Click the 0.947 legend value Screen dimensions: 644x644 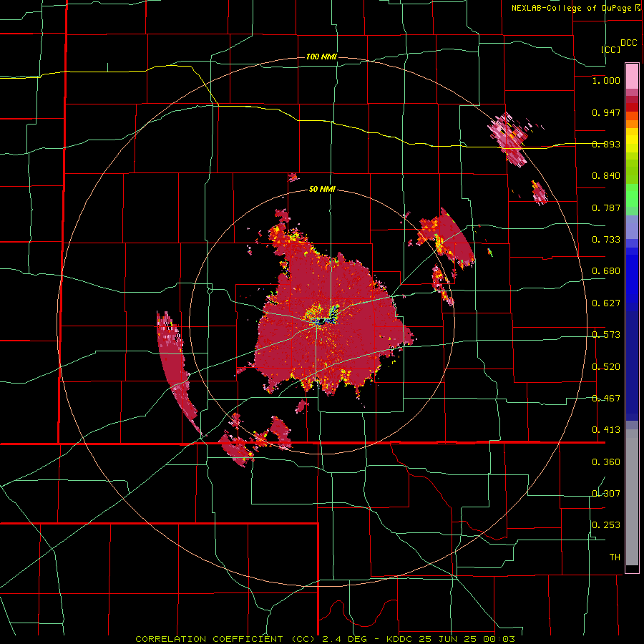[x=606, y=112]
